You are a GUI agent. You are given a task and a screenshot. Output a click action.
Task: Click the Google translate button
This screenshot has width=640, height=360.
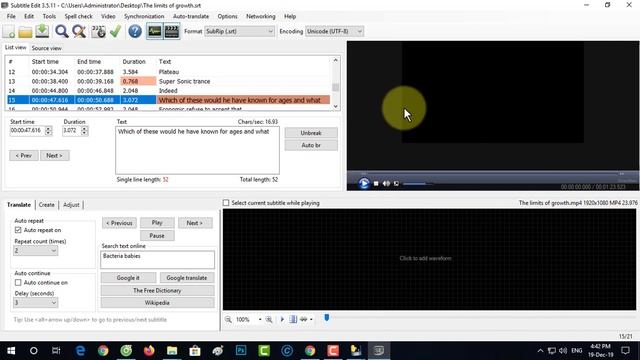point(187,278)
